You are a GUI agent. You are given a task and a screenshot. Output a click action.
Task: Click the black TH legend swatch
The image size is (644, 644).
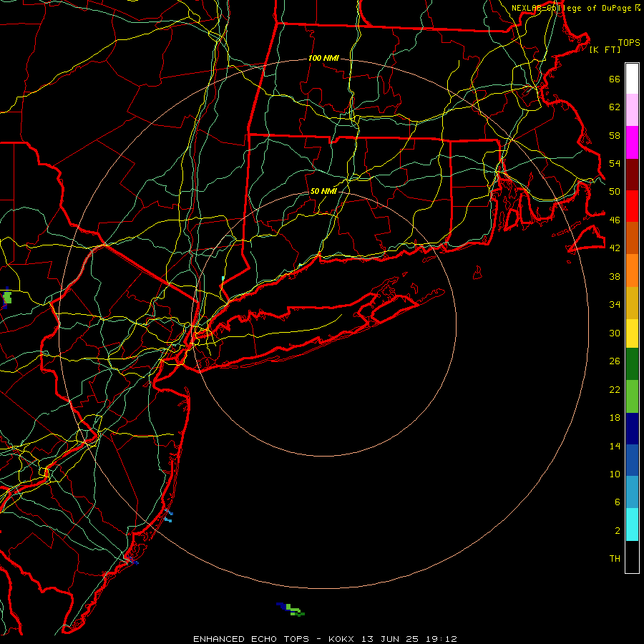click(632, 557)
